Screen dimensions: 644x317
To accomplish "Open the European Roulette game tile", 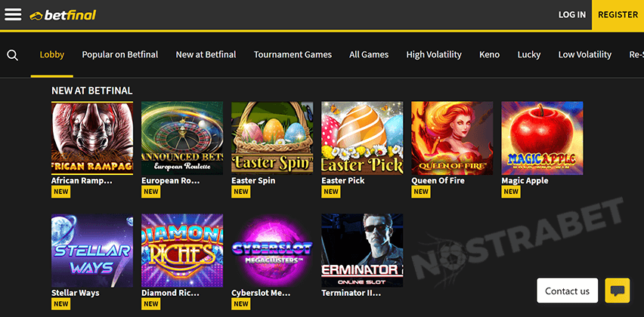I will point(182,138).
